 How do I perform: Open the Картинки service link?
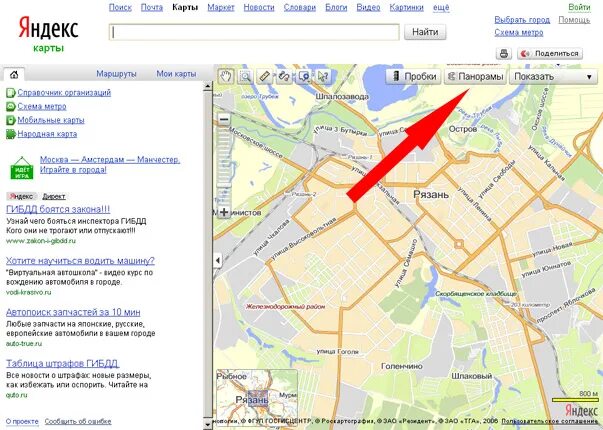[x=406, y=7]
